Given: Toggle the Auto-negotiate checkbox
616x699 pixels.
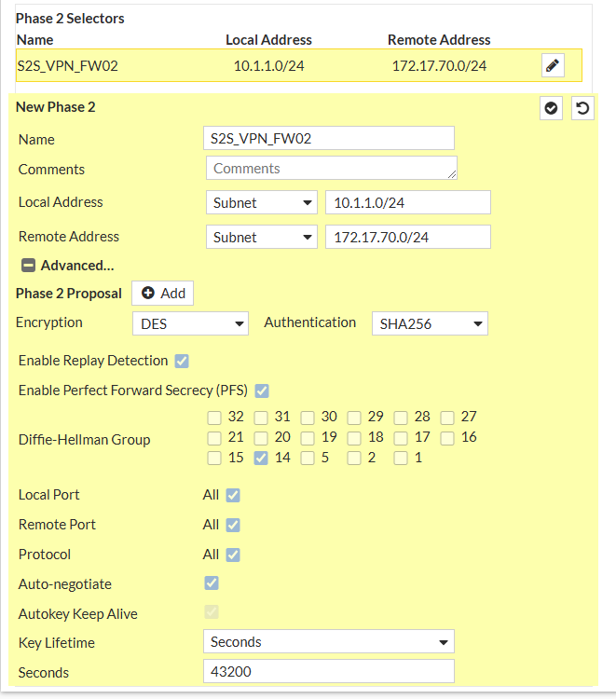Looking at the screenshot, I should pos(212,583).
